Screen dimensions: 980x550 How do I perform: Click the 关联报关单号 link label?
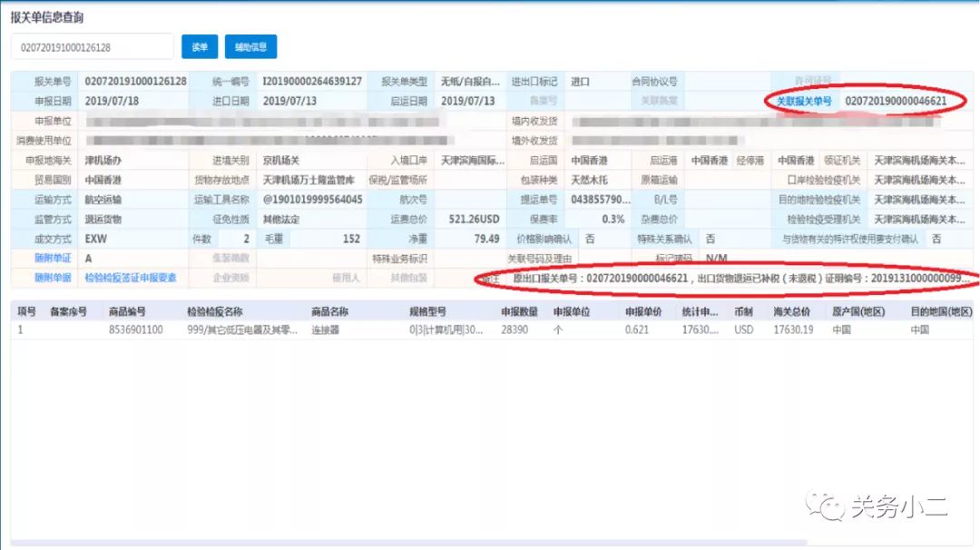pos(804,101)
